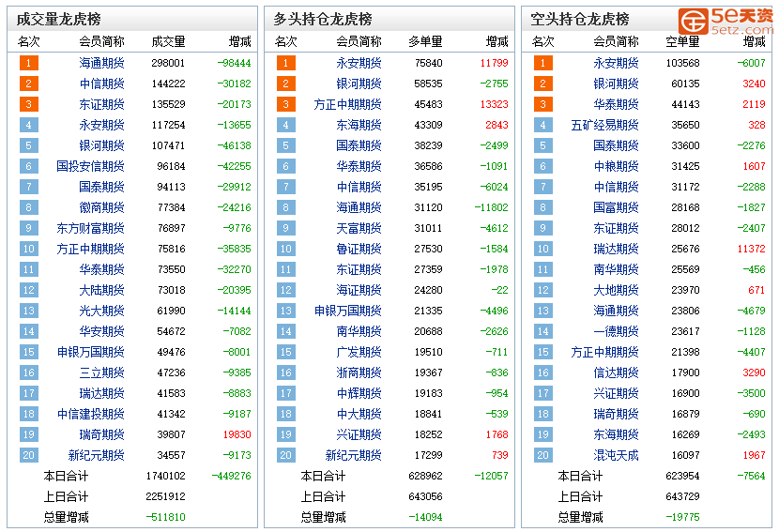Image resolution: width=779 pixels, height=532 pixels.
Task: Open 南华期货 in the 空头持仓龙虎榜 table
Action: pos(616,269)
